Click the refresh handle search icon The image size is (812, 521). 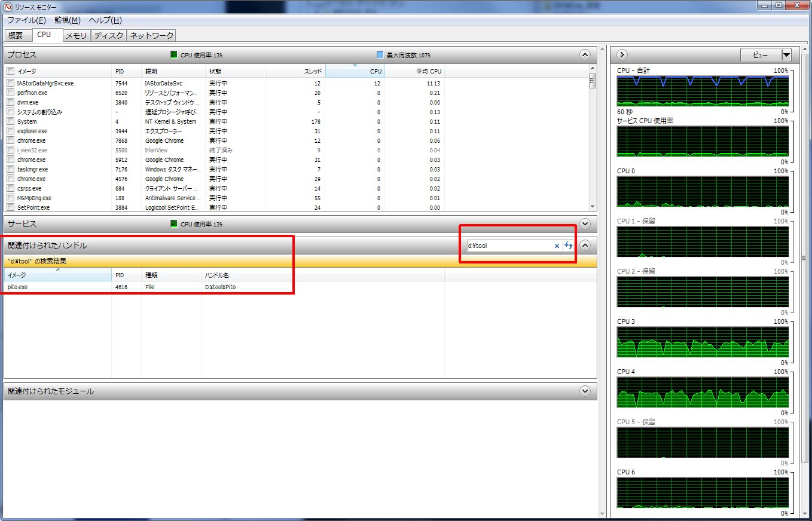(x=569, y=246)
